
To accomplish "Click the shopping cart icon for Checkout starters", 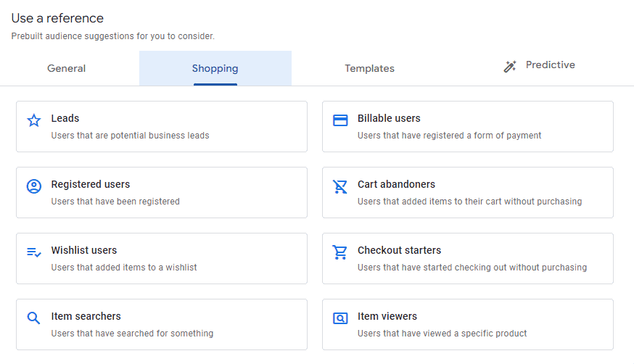I will point(340,252).
